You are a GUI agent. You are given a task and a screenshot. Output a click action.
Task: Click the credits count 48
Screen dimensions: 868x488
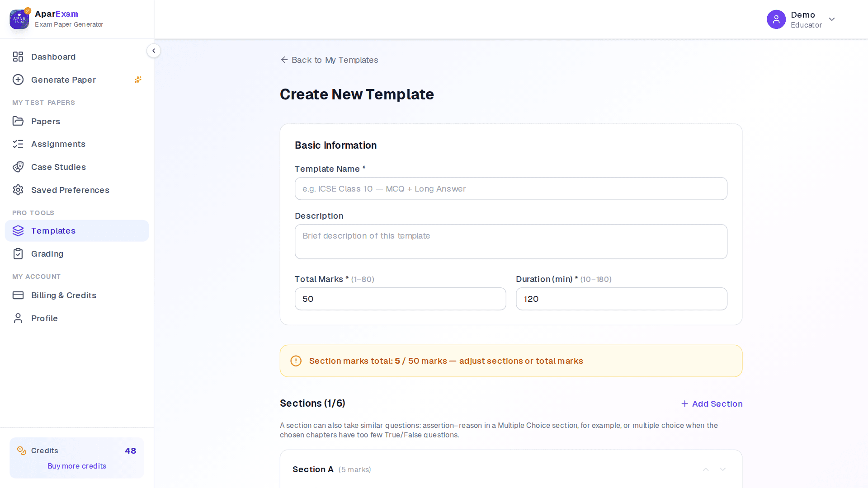pyautogui.click(x=131, y=450)
